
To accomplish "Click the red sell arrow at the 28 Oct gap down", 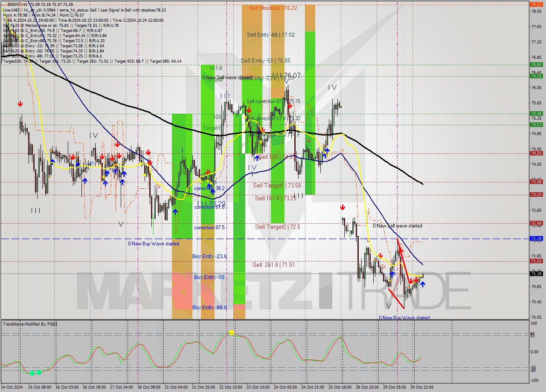I will tap(342, 208).
